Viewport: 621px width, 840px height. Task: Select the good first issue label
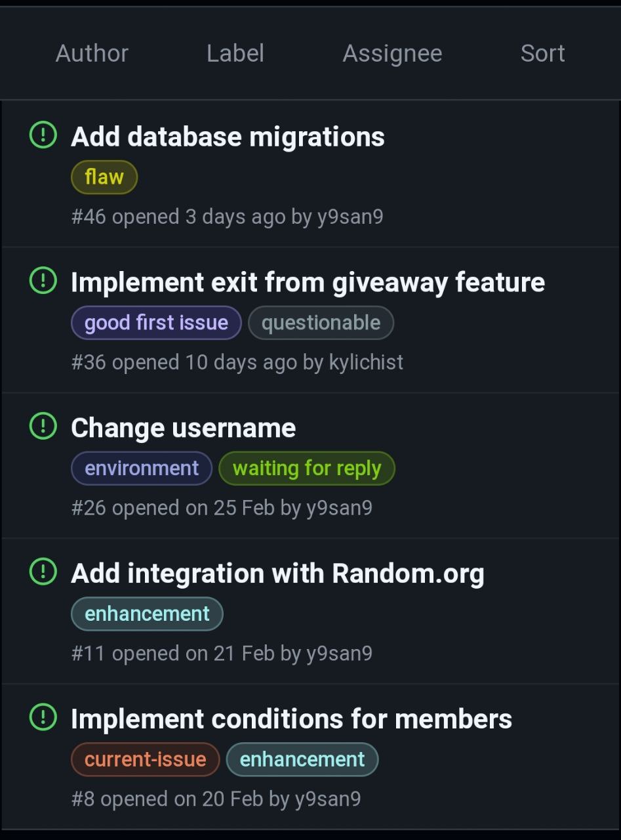(156, 323)
